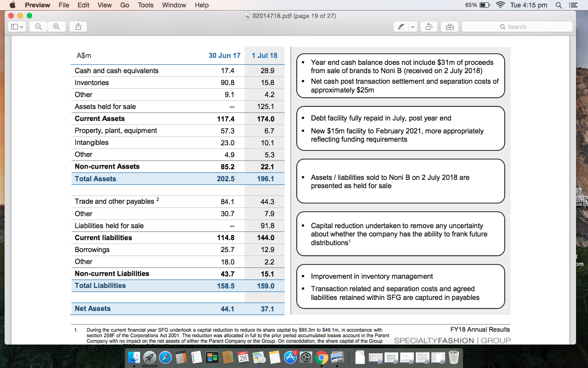Open the Window menu
The image size is (588, 368).
pyautogui.click(x=174, y=5)
